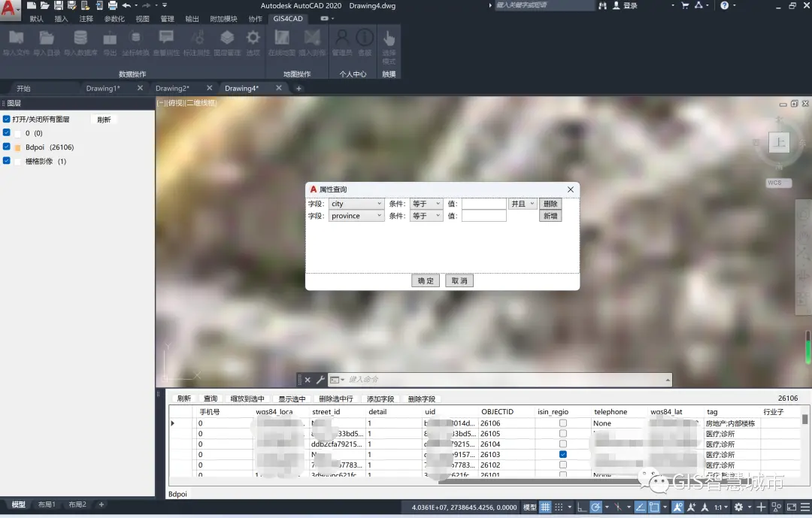The height and width of the screenshot is (518, 812).
Task: Click the clean screen icon in status bar
Action: click(791, 507)
